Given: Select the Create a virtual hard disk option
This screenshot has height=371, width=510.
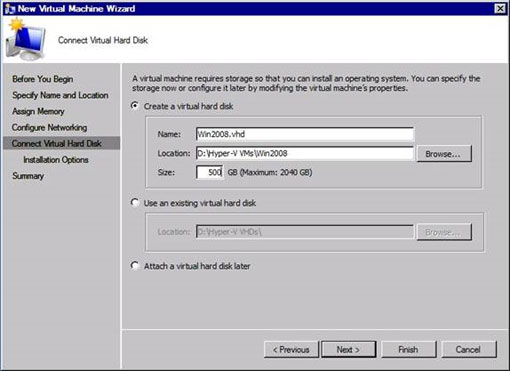Looking at the screenshot, I should (x=135, y=106).
